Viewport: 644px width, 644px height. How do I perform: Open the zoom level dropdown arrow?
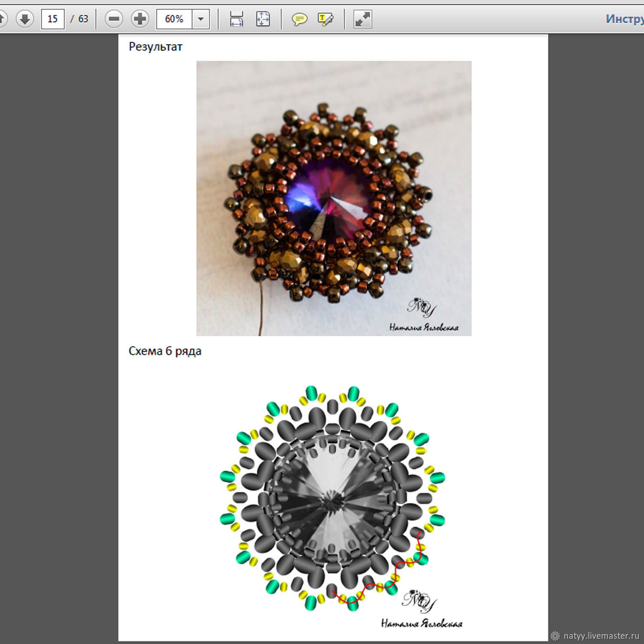click(x=200, y=19)
